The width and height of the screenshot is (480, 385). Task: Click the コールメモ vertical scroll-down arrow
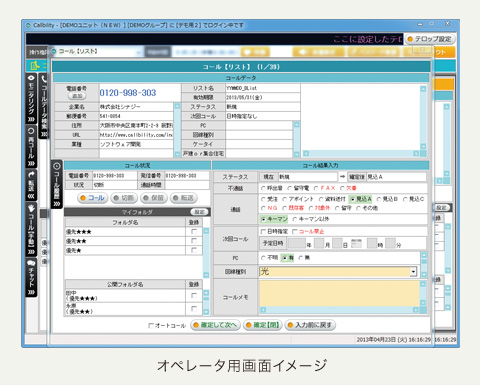[423, 303]
